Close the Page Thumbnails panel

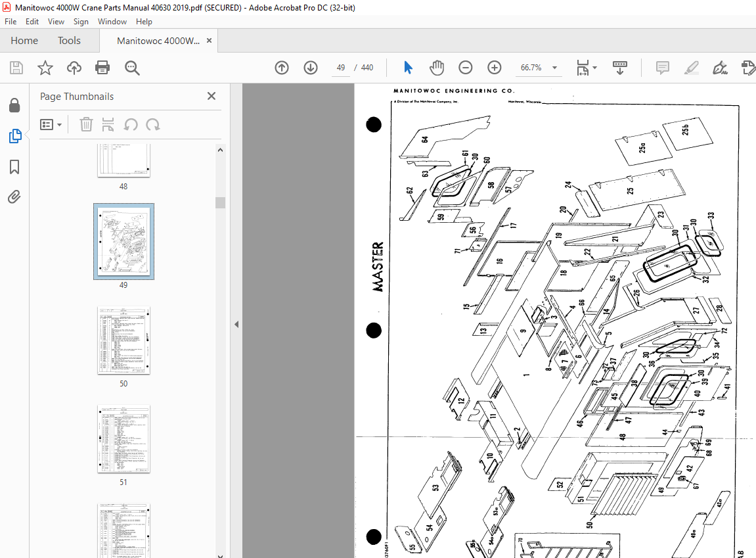pyautogui.click(x=211, y=96)
